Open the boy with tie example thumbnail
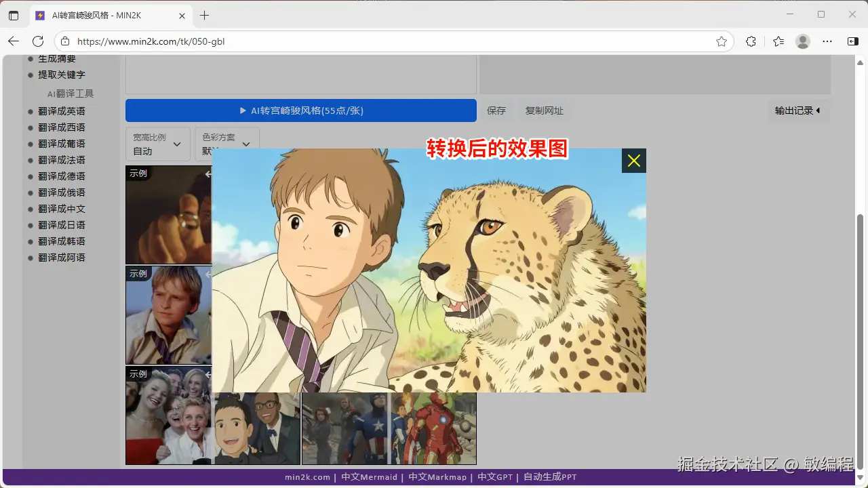The image size is (868, 488). [169, 315]
